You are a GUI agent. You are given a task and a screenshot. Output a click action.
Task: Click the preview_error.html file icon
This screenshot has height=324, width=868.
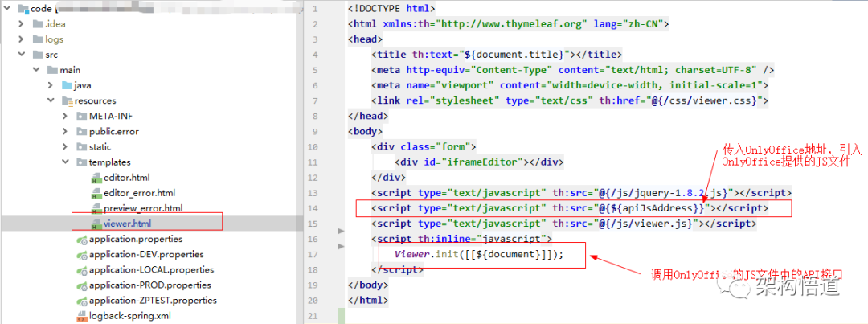[x=96, y=209]
